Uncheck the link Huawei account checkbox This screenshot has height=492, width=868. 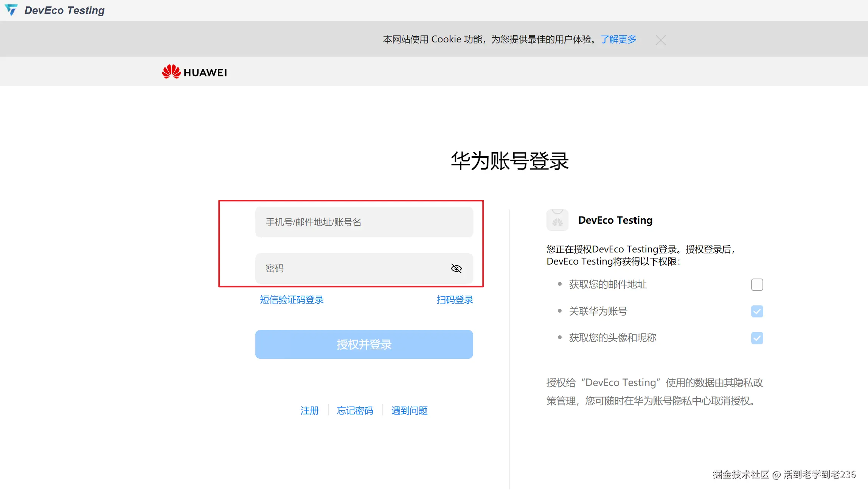click(x=757, y=311)
